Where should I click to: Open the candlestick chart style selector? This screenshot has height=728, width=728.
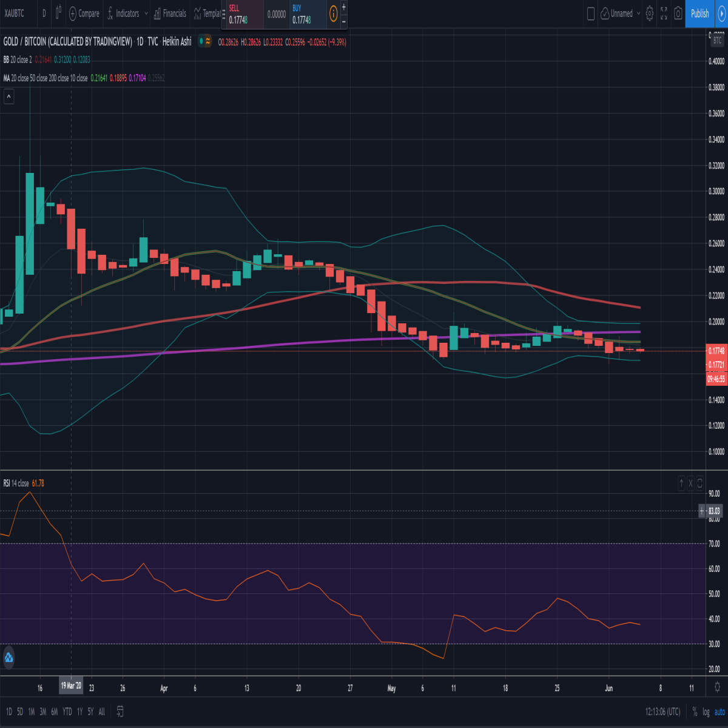click(x=58, y=13)
